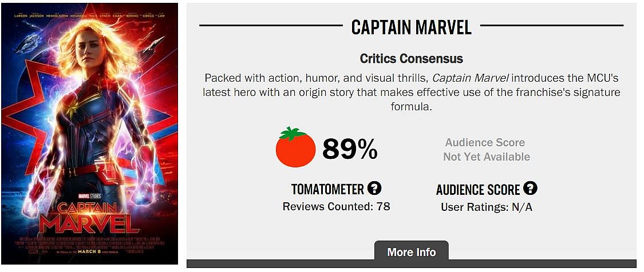Click the AUDIENCE SCORE label
The width and height of the screenshot is (644, 272).
(x=477, y=190)
